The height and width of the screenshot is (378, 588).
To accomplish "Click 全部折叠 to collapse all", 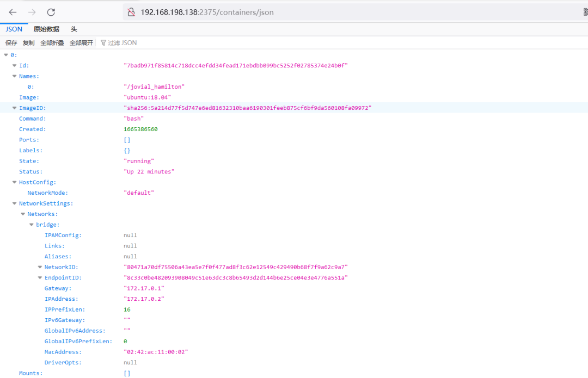I will click(52, 43).
